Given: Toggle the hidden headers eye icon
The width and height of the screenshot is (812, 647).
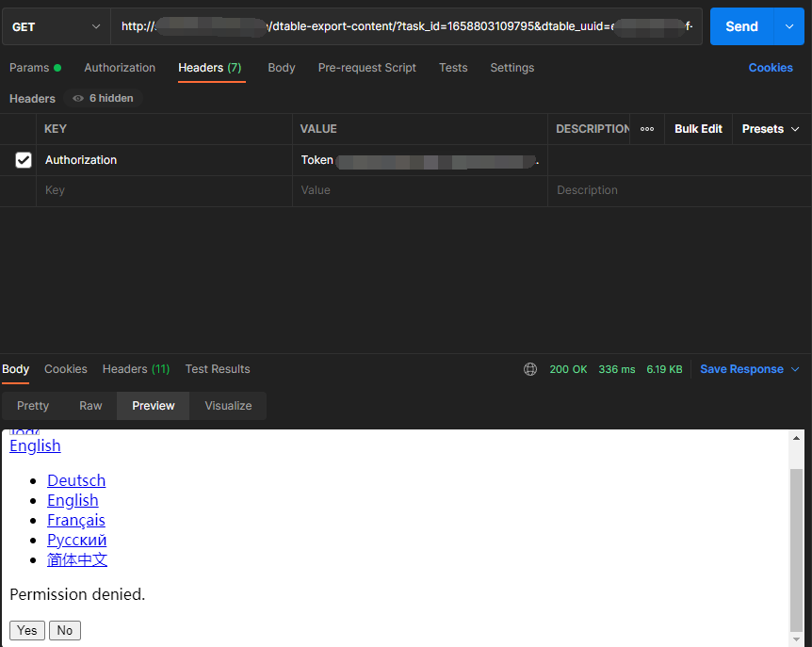Looking at the screenshot, I should (78, 99).
